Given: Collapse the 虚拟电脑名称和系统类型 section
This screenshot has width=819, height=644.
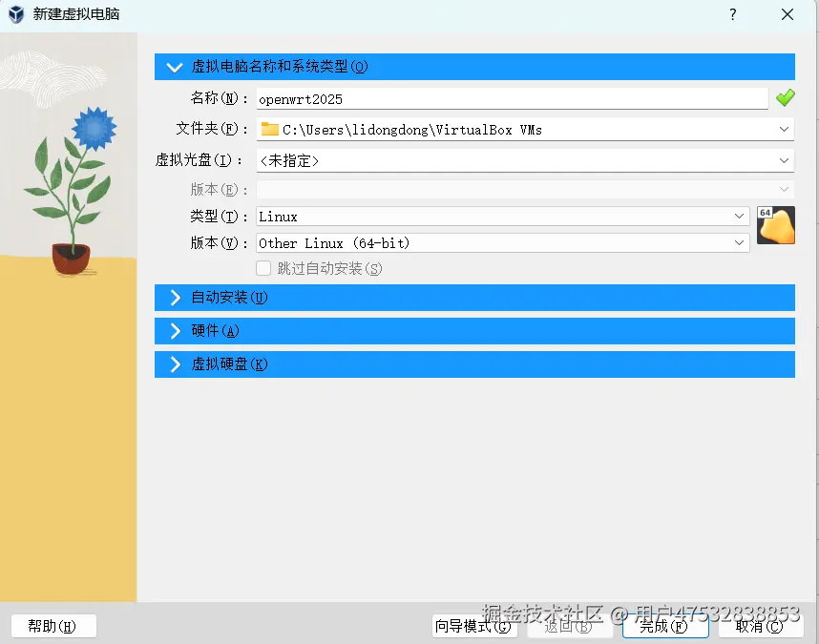Looking at the screenshot, I should pos(474,67).
